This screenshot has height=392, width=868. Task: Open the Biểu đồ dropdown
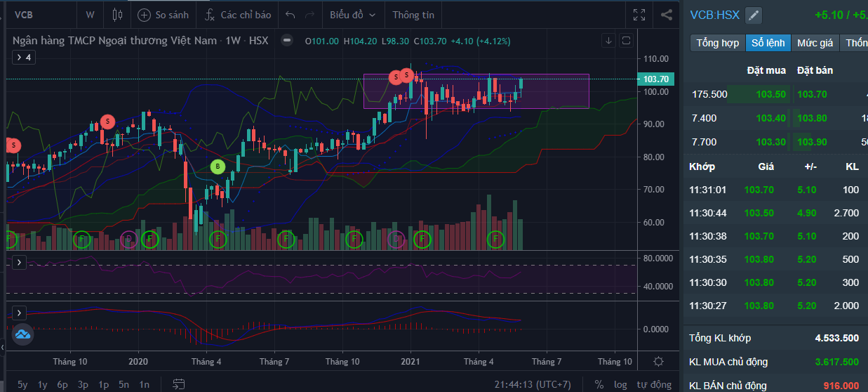[352, 14]
